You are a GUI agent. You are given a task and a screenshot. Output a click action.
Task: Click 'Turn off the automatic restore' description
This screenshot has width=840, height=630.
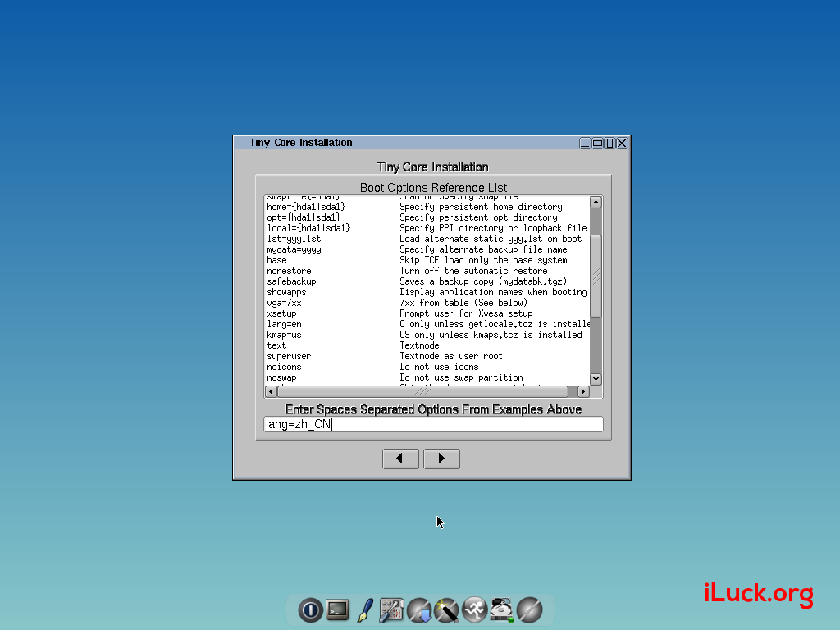473,271
